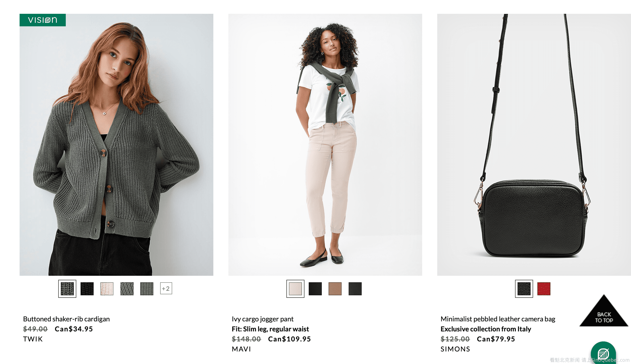Screen dimensions: 631x364
Task: Click the black camera bag product image
Action: 534,145
